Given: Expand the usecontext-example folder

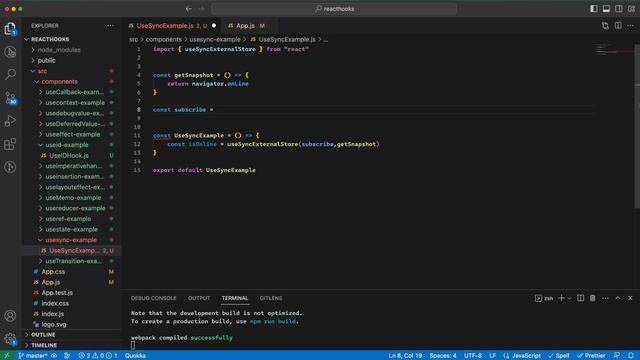Looking at the screenshot, I should coord(71,103).
